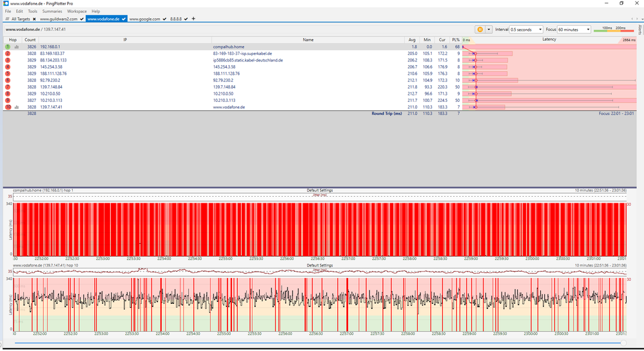Sort by the PL% column header
The height and width of the screenshot is (351, 644).
(456, 40)
